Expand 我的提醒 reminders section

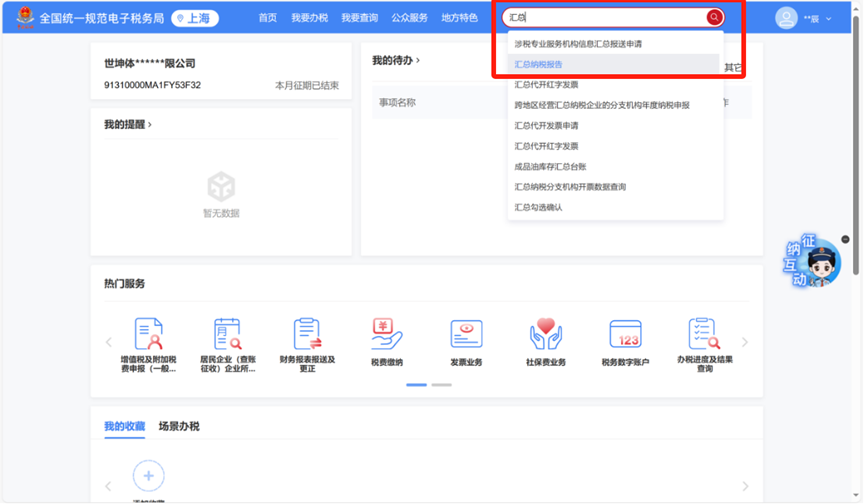128,125
